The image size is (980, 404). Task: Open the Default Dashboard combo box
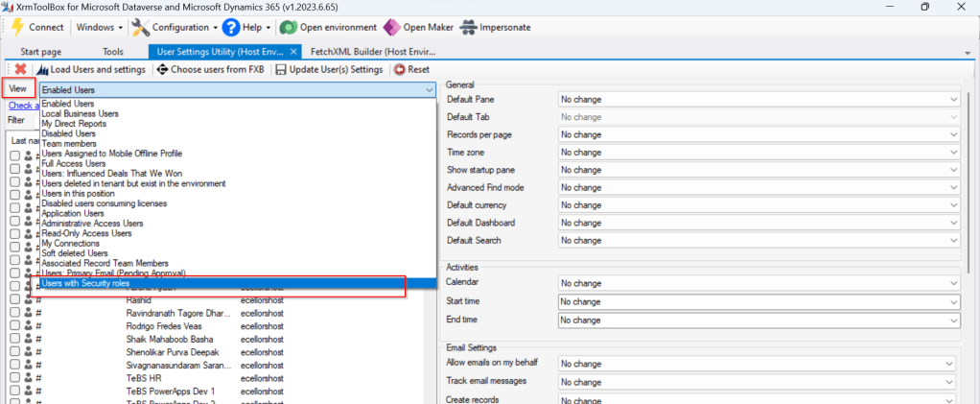(759, 223)
